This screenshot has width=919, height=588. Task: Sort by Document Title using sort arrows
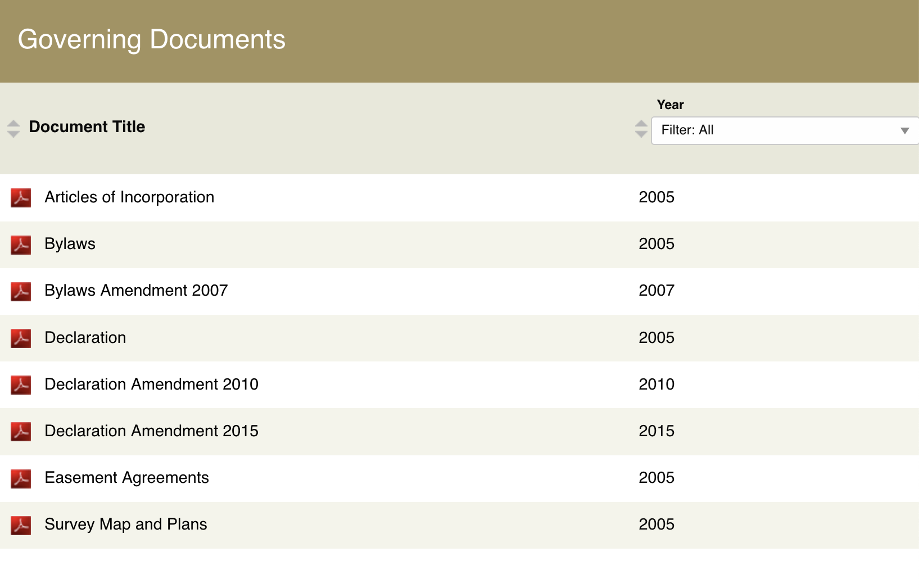[x=13, y=129]
